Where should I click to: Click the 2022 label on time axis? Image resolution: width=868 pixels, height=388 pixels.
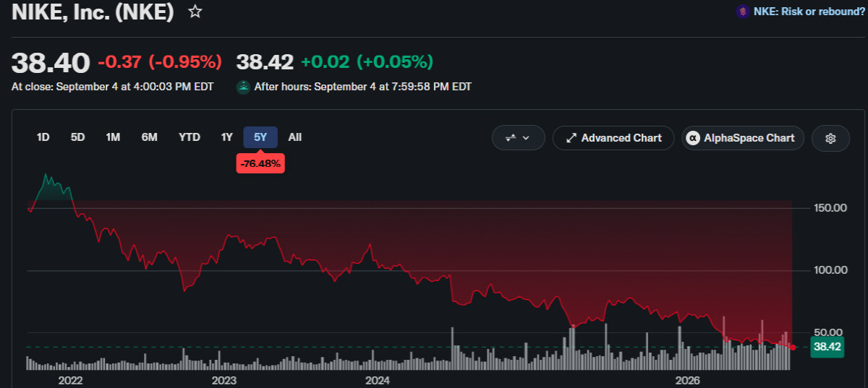tap(70, 380)
